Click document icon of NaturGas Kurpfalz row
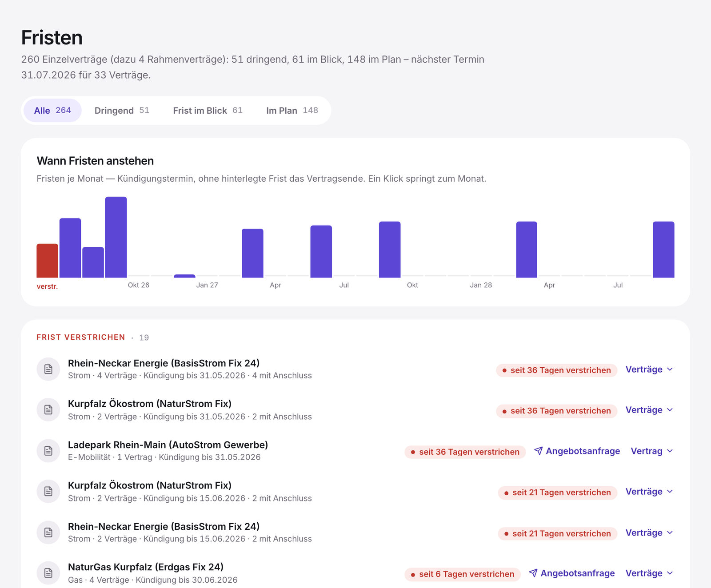The width and height of the screenshot is (711, 588). point(48,573)
